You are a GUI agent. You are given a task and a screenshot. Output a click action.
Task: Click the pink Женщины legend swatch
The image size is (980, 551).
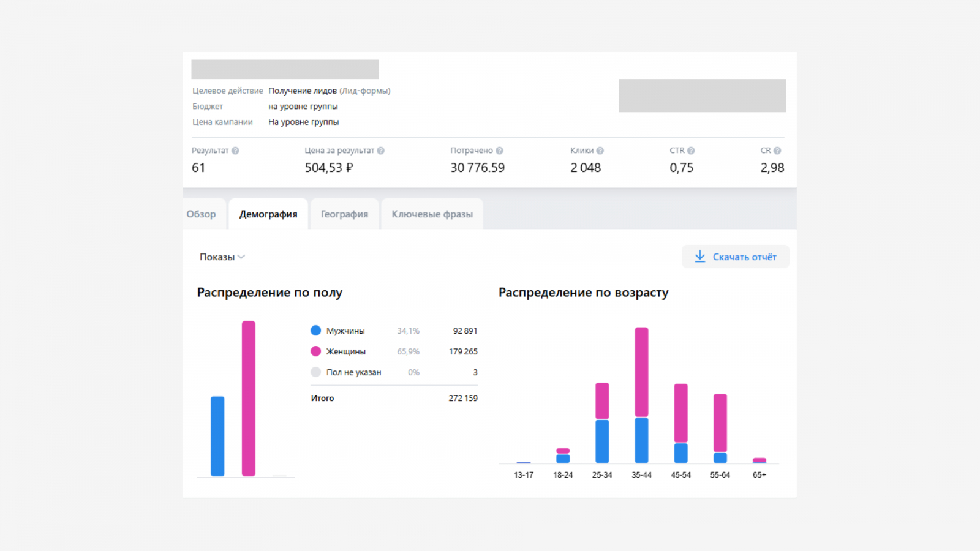(316, 351)
